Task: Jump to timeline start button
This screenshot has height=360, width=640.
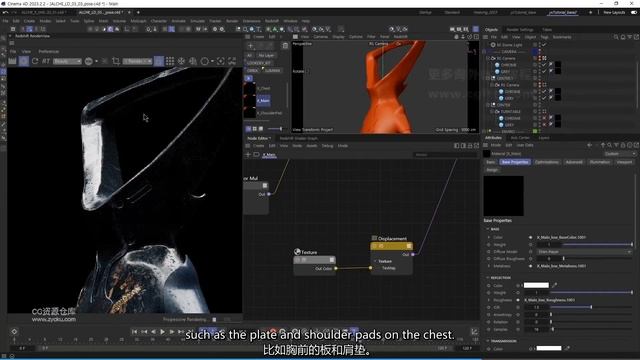Action: 134,332
